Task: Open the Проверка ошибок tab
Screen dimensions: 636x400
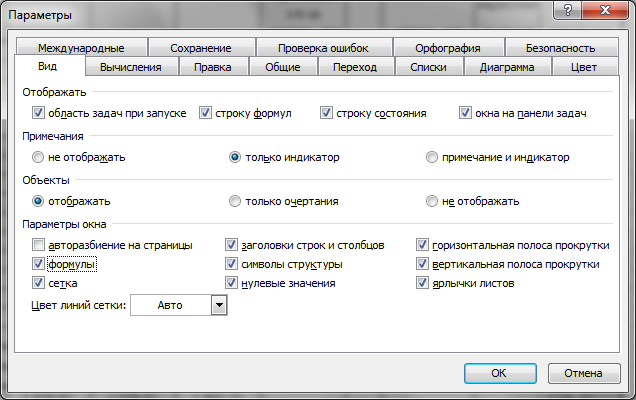Action: click(323, 47)
